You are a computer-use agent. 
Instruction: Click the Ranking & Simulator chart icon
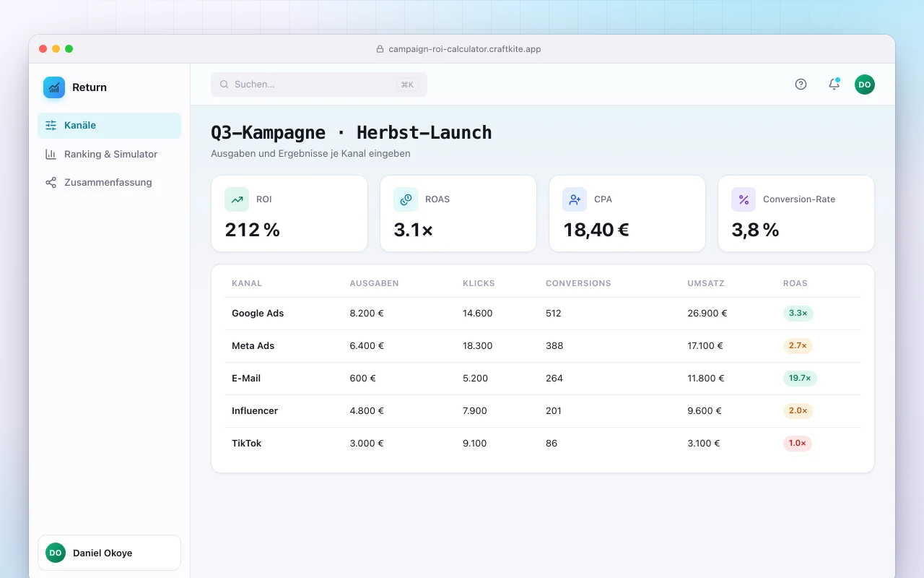point(51,154)
